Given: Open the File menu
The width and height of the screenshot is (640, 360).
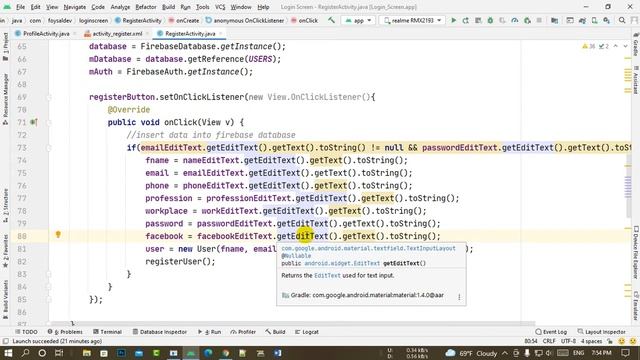Looking at the screenshot, I should click(20, 7).
